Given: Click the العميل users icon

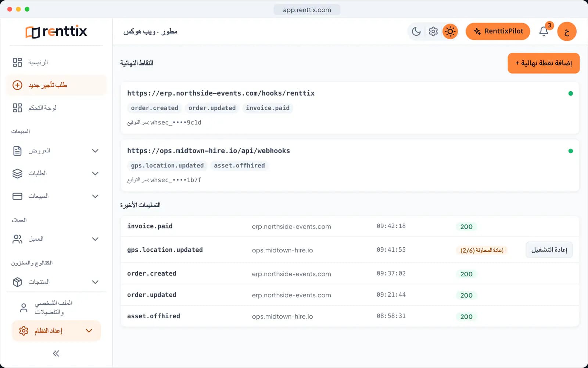Looking at the screenshot, I should [x=17, y=239].
